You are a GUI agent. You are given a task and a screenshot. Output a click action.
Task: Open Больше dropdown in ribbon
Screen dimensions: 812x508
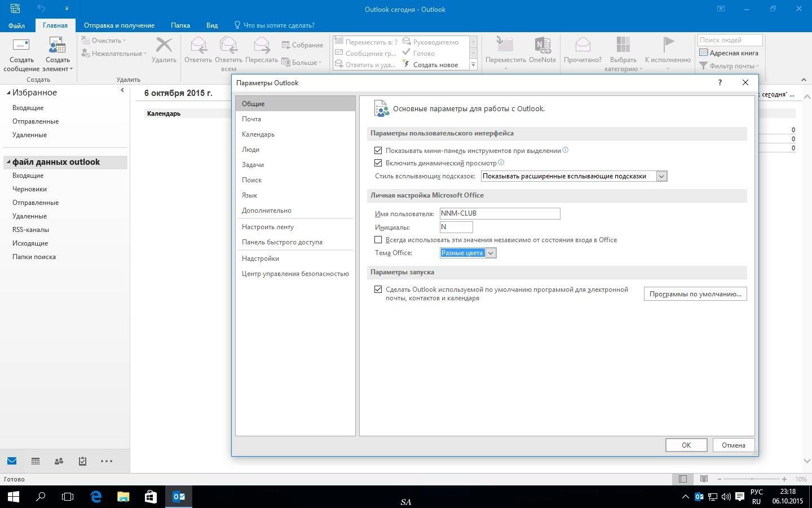(x=301, y=62)
